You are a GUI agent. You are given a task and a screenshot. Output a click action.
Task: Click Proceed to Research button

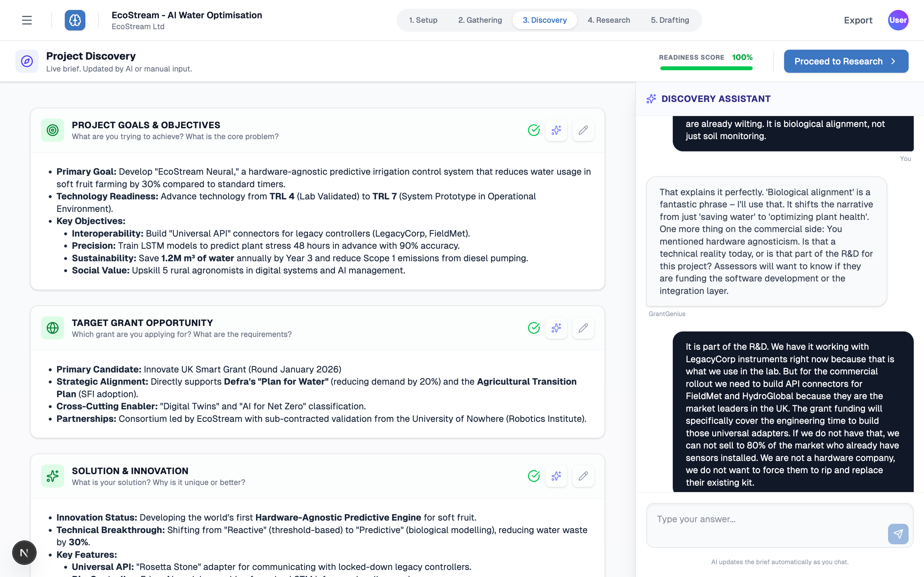(x=846, y=61)
